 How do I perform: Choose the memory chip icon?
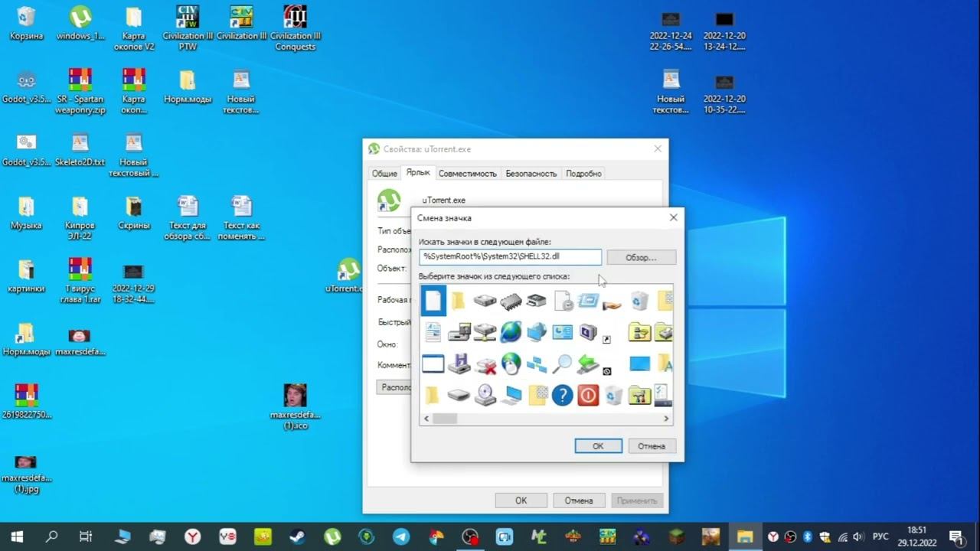(x=511, y=301)
